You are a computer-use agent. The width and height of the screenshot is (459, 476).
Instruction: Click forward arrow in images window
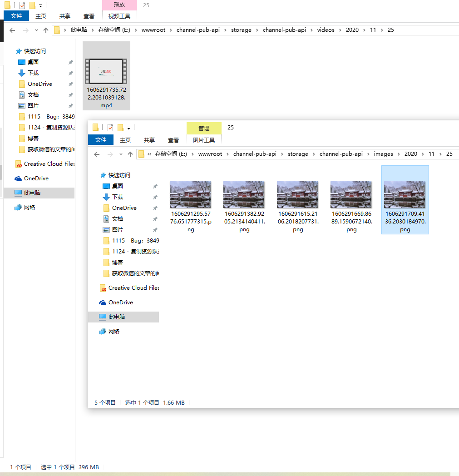(x=110, y=154)
